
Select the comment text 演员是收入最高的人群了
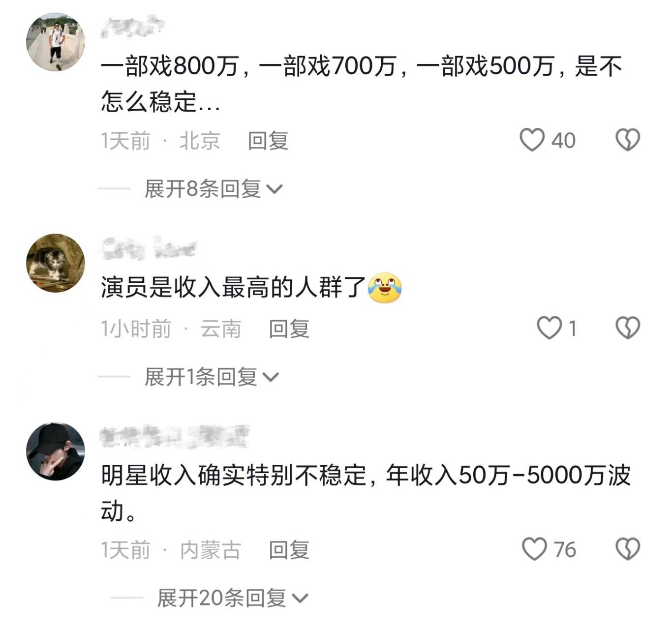(x=233, y=287)
